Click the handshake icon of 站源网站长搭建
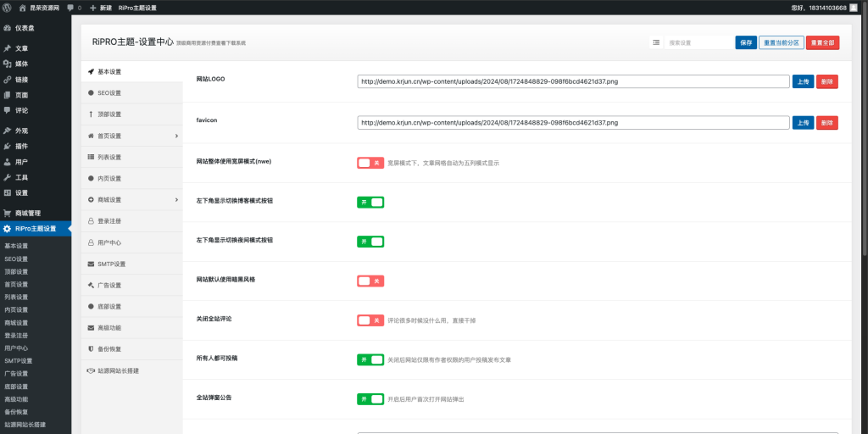Screen dimensions: 868x434 pos(91,371)
